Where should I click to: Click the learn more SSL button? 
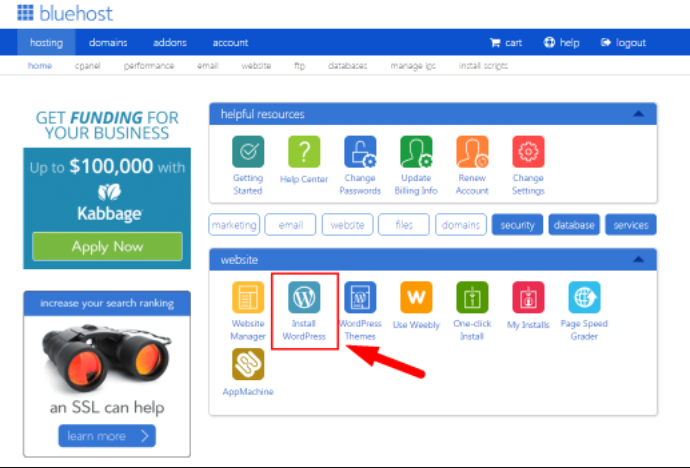pos(107,436)
